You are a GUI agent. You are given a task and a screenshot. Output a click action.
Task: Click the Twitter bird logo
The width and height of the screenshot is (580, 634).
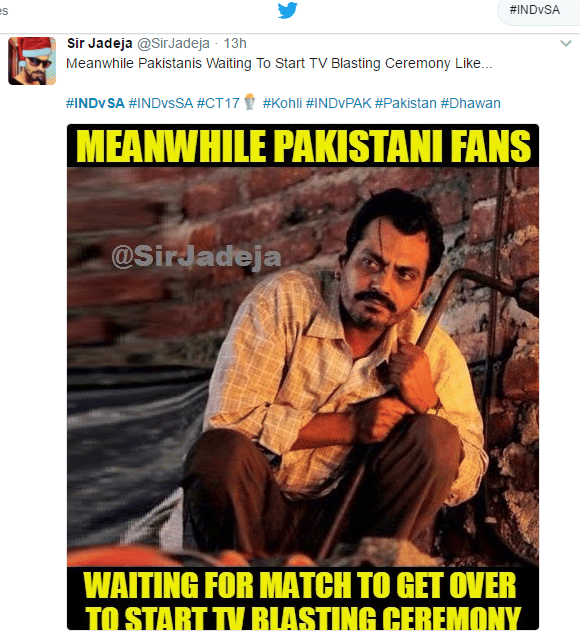point(288,10)
